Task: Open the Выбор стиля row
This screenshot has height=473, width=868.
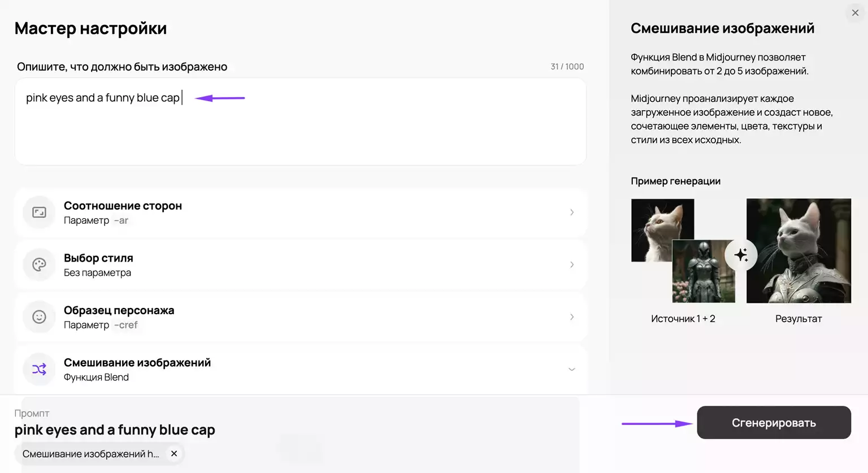Action: tap(301, 264)
